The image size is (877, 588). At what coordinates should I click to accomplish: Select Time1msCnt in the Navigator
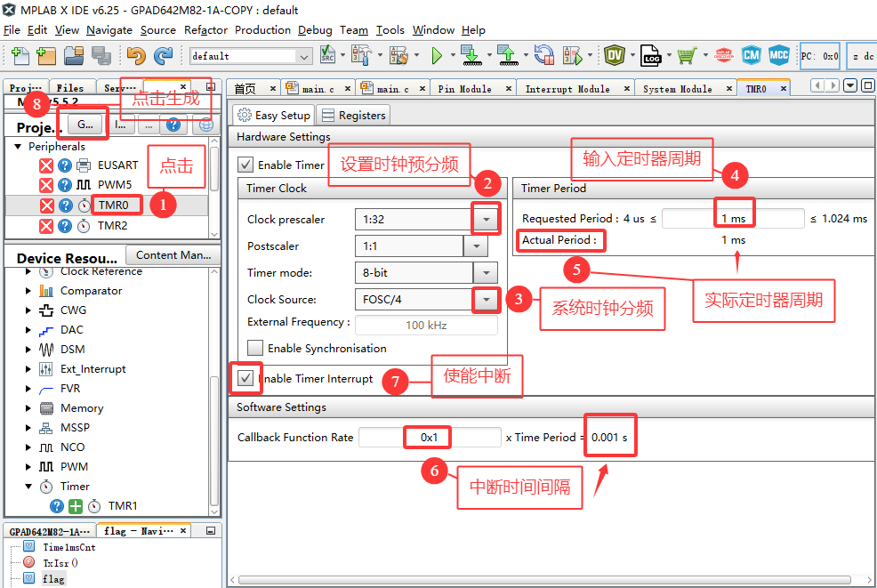68,547
